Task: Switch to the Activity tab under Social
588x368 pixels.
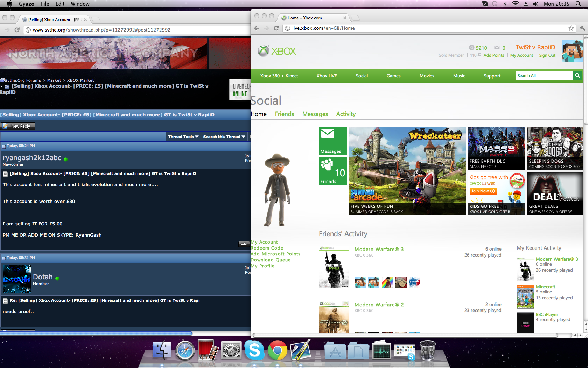Action: click(346, 114)
